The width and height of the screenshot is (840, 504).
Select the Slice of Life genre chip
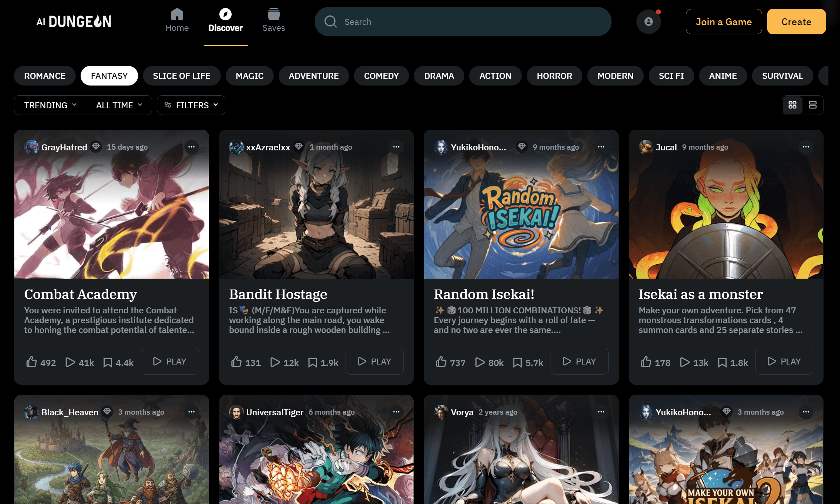[x=182, y=76]
